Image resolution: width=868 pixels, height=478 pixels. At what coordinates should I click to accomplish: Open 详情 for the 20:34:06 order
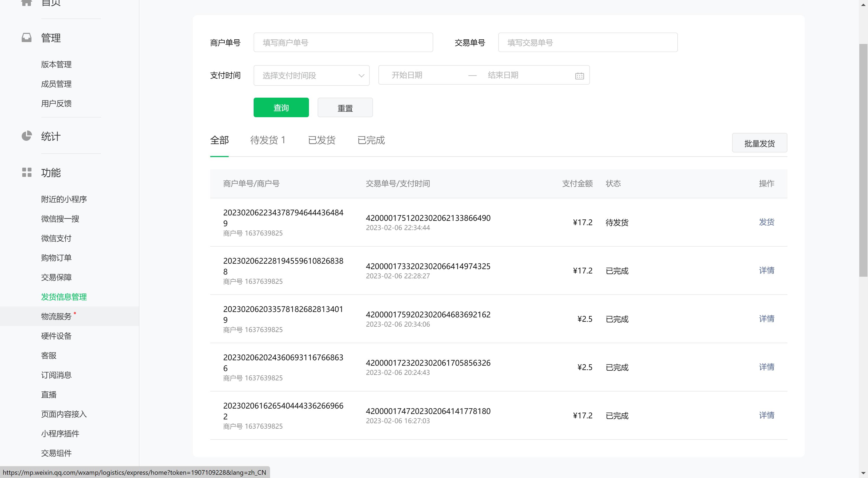pyautogui.click(x=767, y=318)
